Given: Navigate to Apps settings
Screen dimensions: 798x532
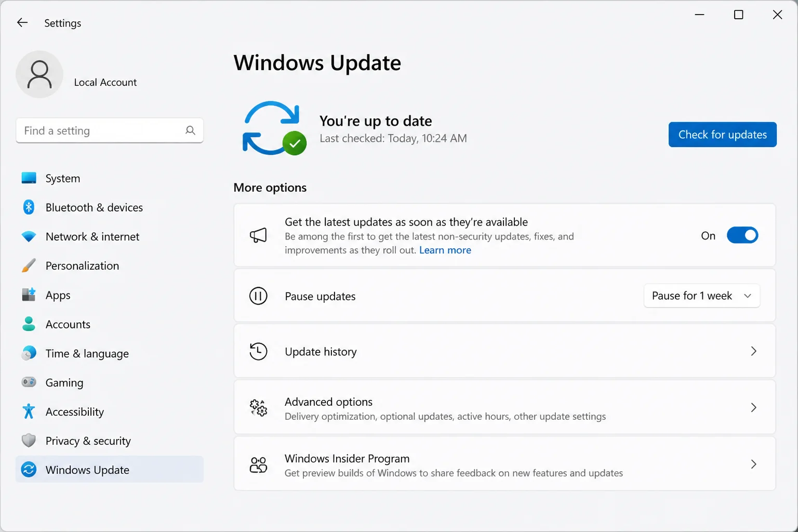Looking at the screenshot, I should tap(110, 295).
